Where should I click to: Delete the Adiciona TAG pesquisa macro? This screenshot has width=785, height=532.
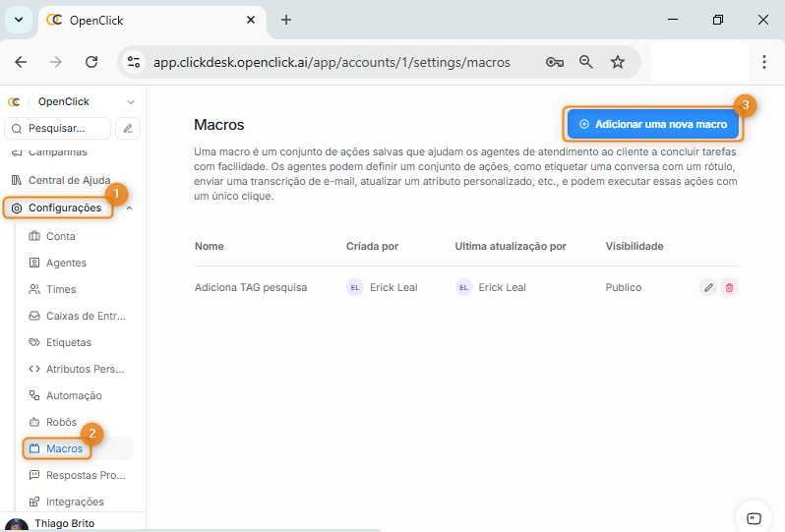(729, 287)
